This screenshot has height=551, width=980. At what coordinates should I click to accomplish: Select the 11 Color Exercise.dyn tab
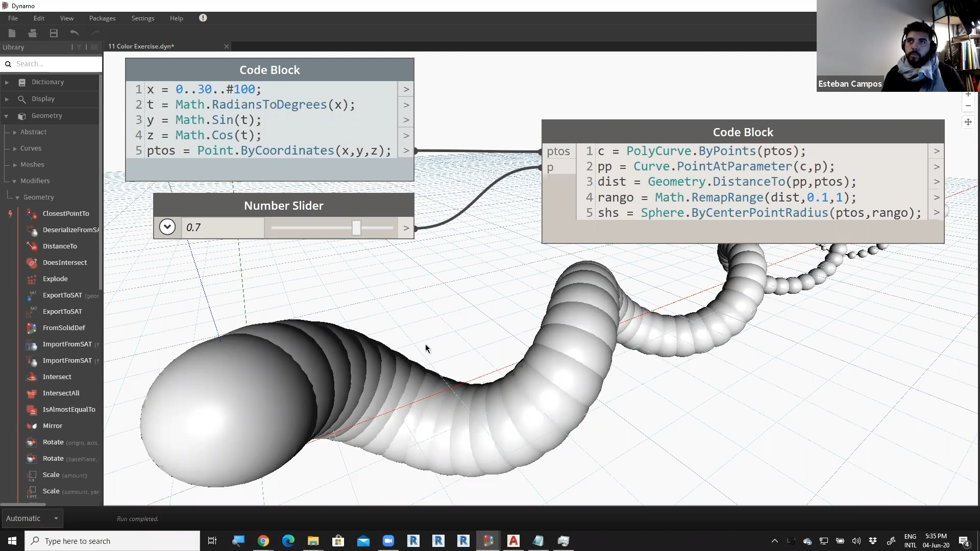[141, 46]
